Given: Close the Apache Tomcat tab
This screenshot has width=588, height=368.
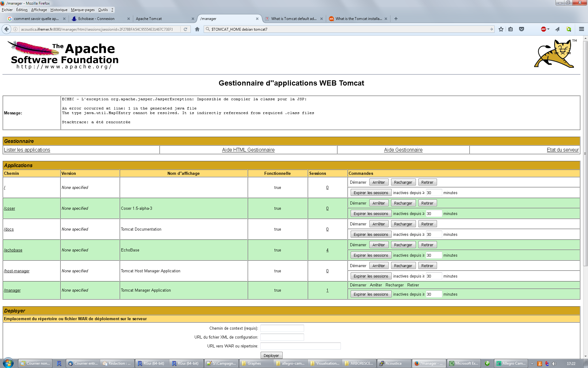Looking at the screenshot, I should pyautogui.click(x=193, y=19).
